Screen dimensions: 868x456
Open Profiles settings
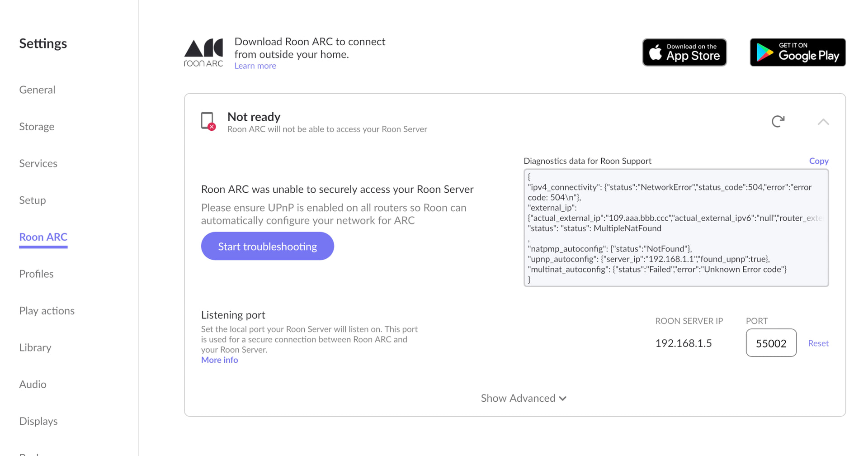(x=36, y=274)
